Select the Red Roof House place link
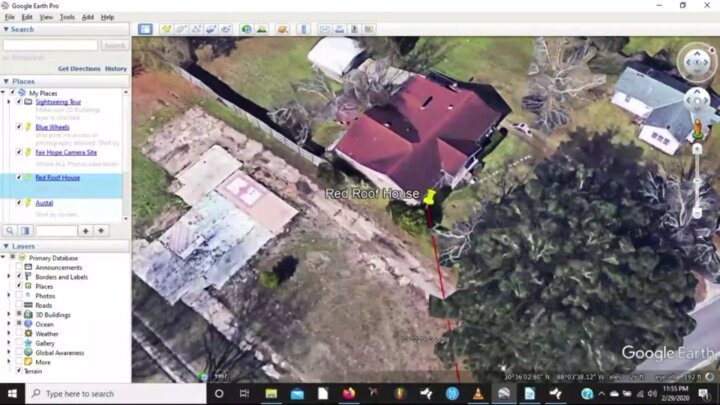The height and width of the screenshot is (405, 720). (57, 177)
